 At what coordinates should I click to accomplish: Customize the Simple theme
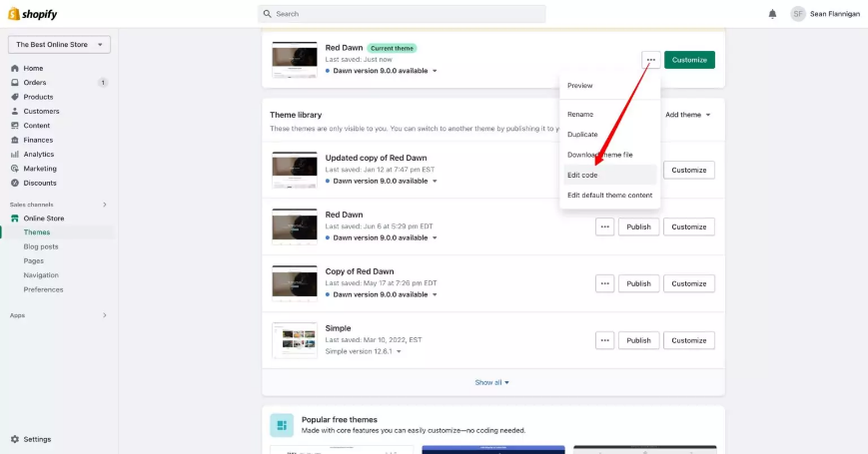[688, 340]
